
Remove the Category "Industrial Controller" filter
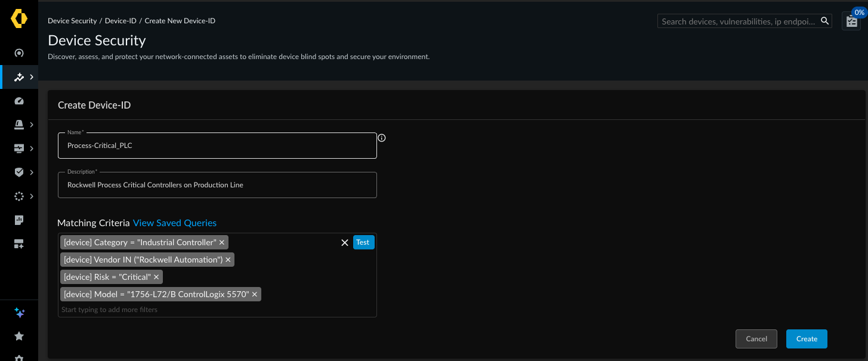pos(222,242)
